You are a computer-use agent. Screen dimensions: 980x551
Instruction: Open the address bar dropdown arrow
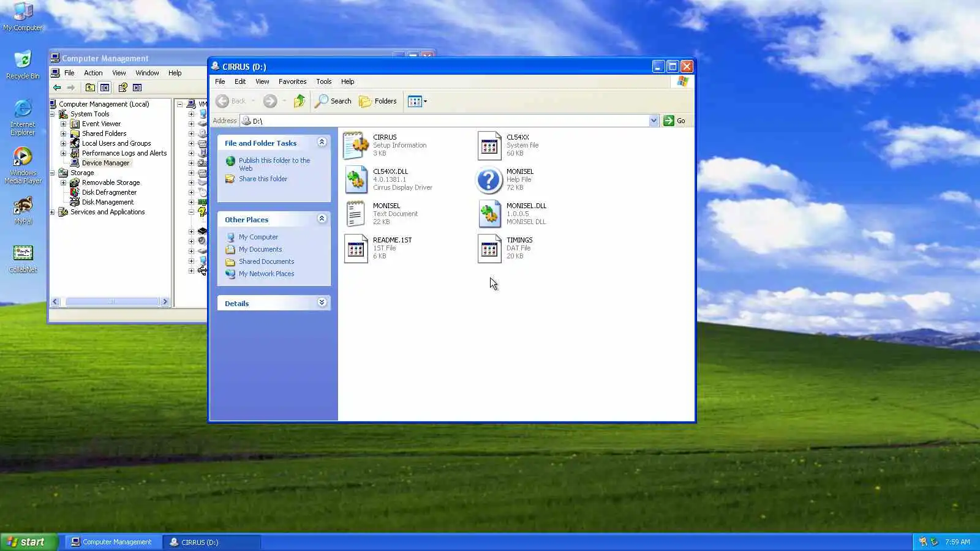654,121
